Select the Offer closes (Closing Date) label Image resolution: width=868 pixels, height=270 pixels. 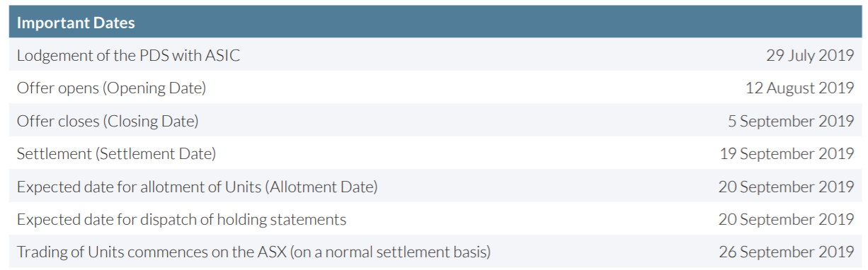point(108,121)
